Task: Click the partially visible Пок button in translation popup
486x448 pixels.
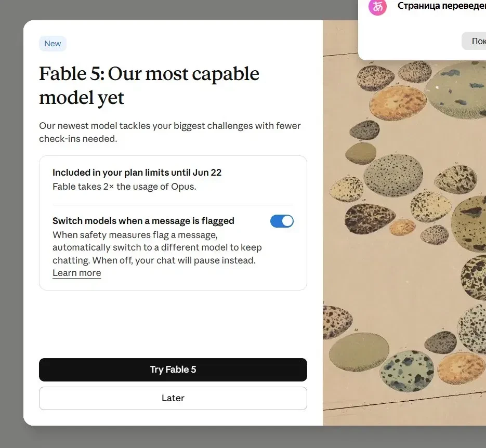Action: (474, 41)
